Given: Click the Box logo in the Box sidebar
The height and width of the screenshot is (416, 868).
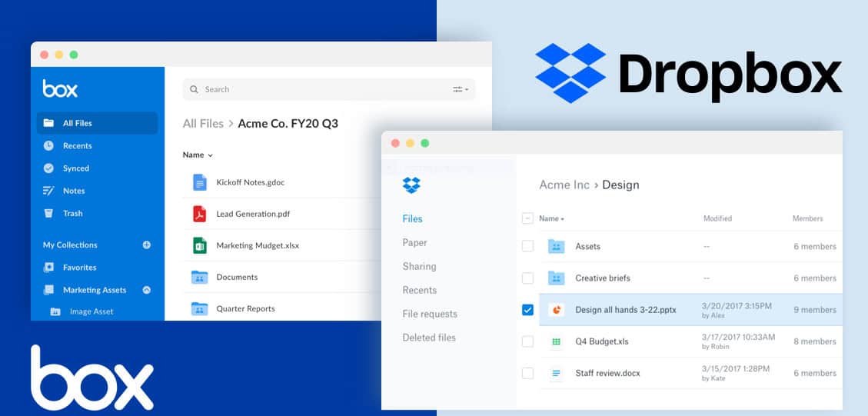Looking at the screenshot, I should pos(60,88).
